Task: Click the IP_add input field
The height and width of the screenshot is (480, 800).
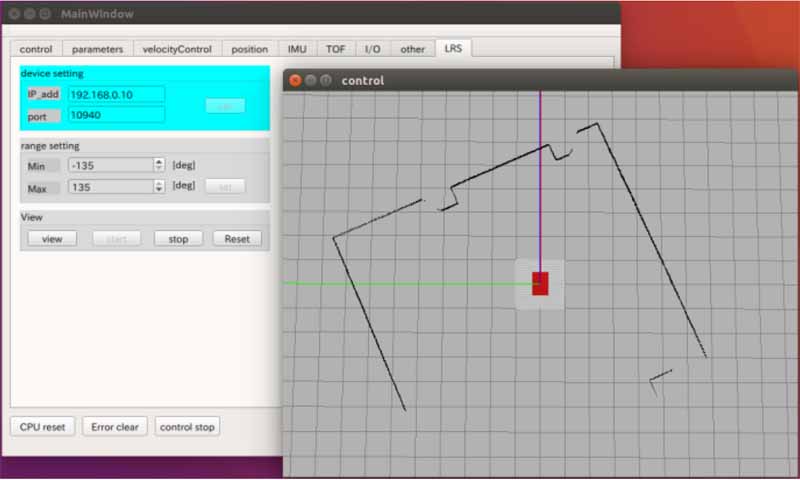Action: click(x=116, y=94)
